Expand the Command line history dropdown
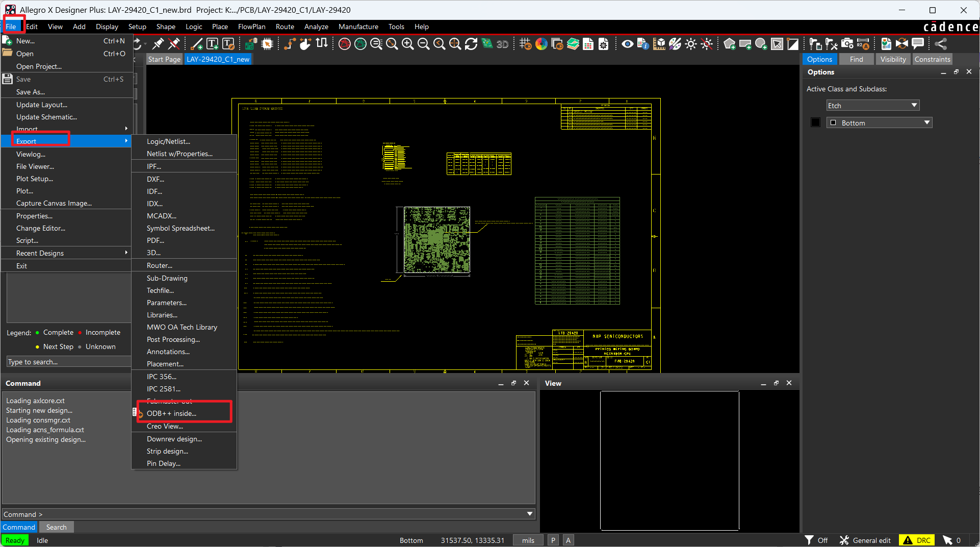980x547 pixels. pos(530,514)
